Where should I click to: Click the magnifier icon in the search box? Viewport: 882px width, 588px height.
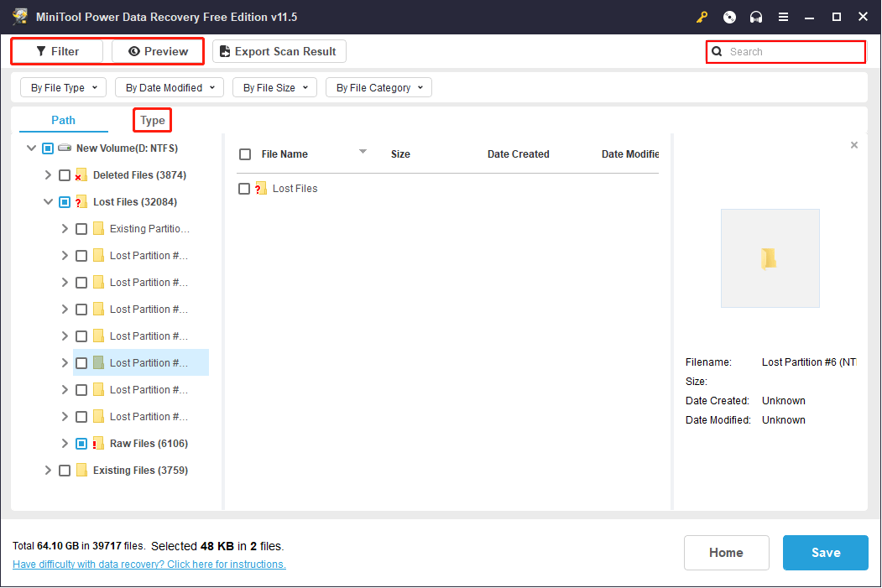tap(717, 52)
